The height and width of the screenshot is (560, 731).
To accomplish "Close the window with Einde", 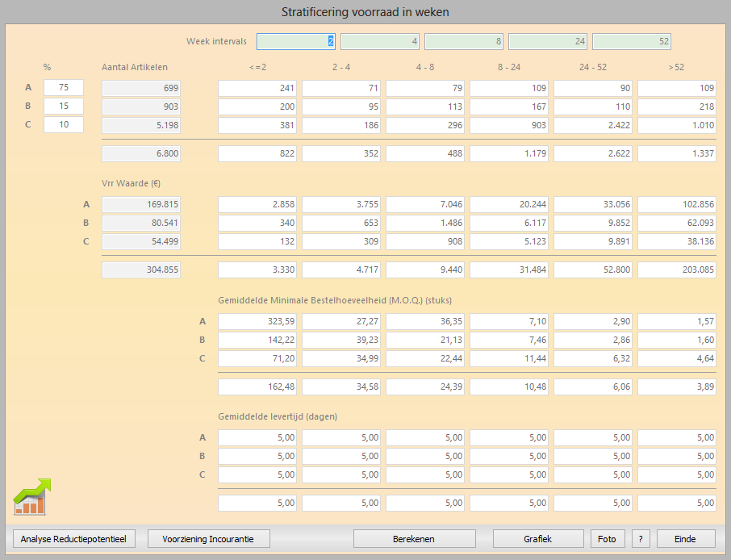I will [x=686, y=539].
